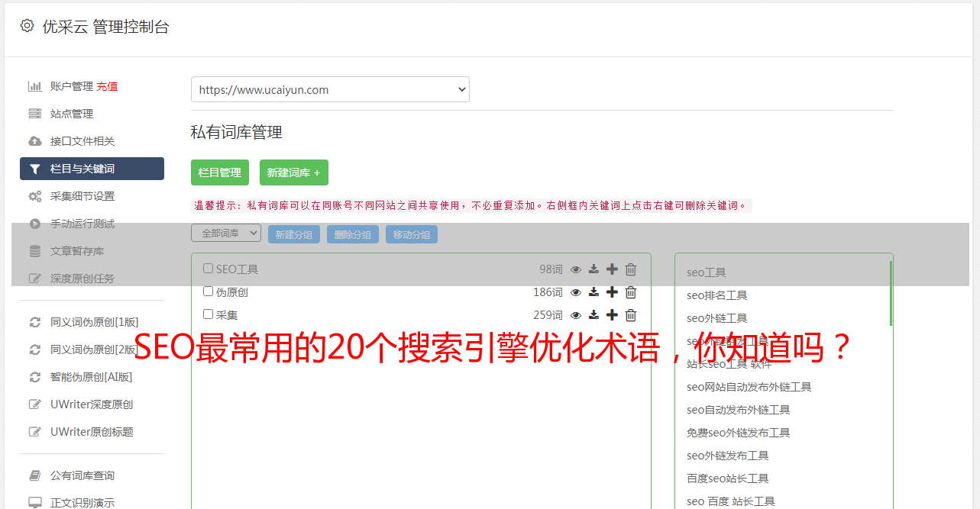Click the database icon beside 文章暂存库
Image resolution: width=980 pixels, height=509 pixels.
[35, 251]
